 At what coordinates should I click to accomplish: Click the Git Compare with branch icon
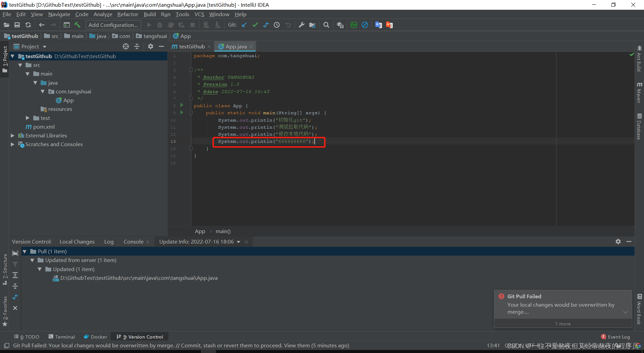[266, 25]
